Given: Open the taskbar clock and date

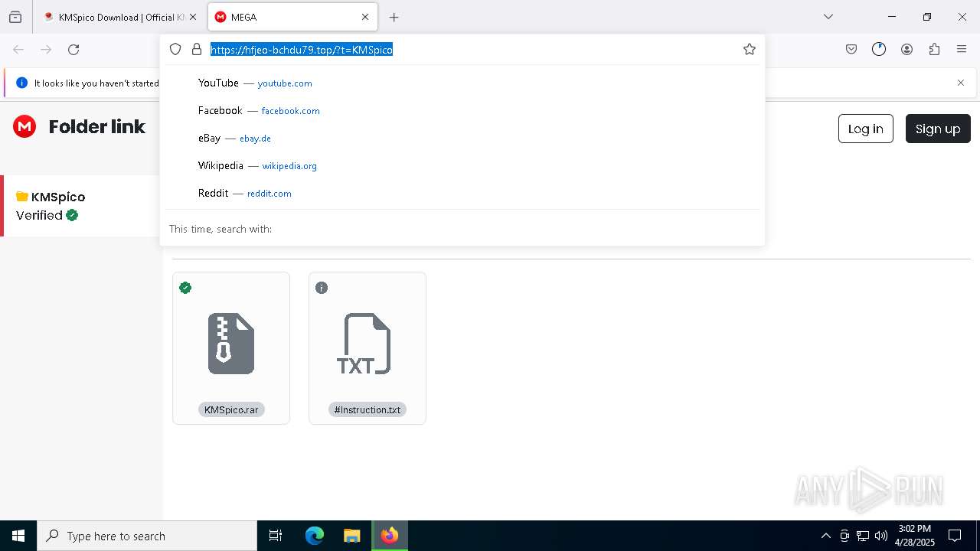Looking at the screenshot, I should (914, 536).
